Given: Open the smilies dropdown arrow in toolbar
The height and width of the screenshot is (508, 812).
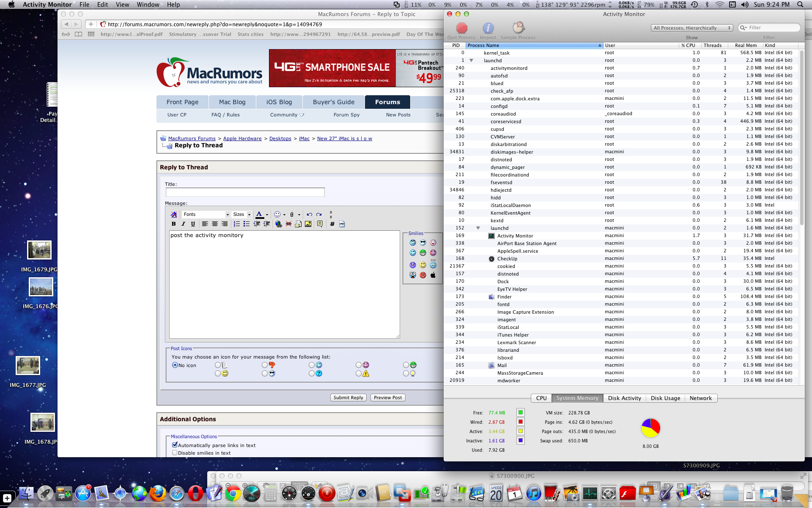Looking at the screenshot, I should (284, 215).
